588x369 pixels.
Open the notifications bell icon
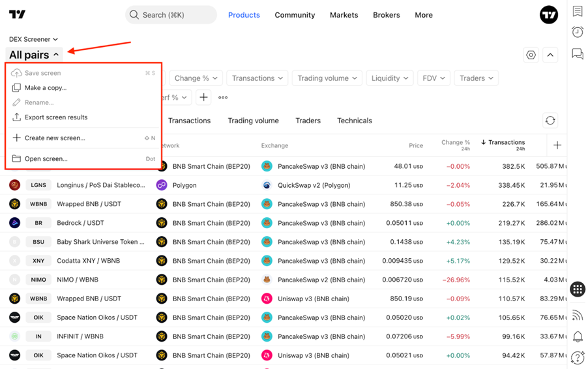578,336
